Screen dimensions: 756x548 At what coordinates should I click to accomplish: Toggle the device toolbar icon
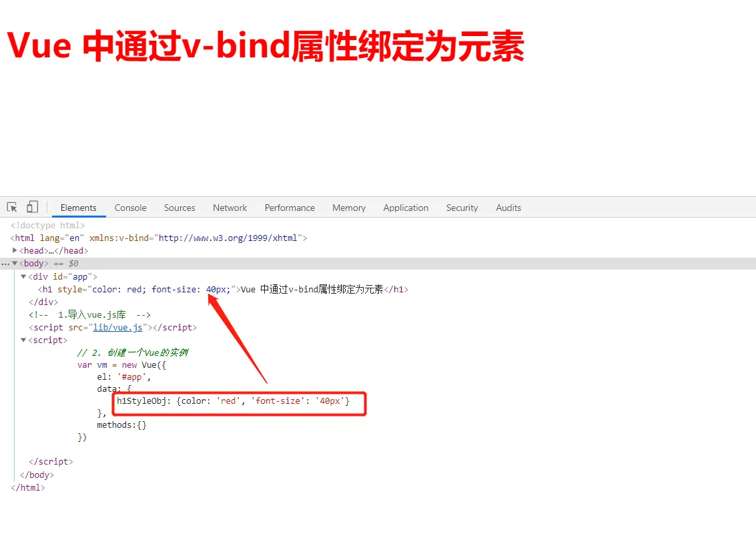coord(32,207)
